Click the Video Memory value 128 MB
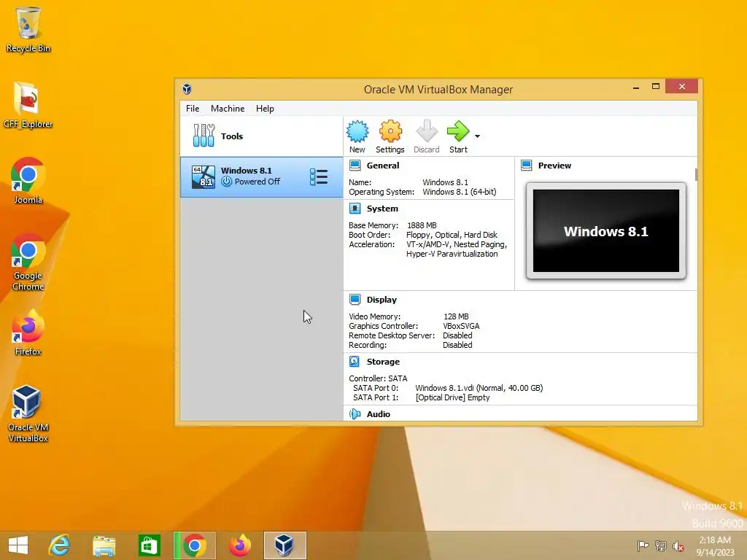The height and width of the screenshot is (560, 747). [456, 316]
